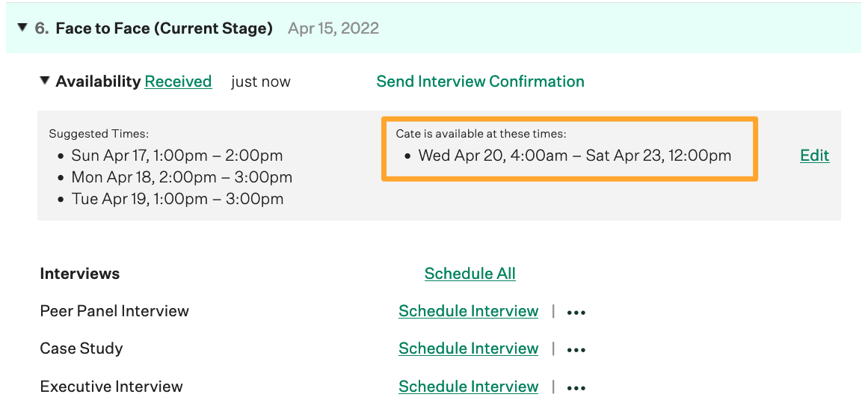Click the Executive Interview label
868x415 pixels.
(x=111, y=387)
